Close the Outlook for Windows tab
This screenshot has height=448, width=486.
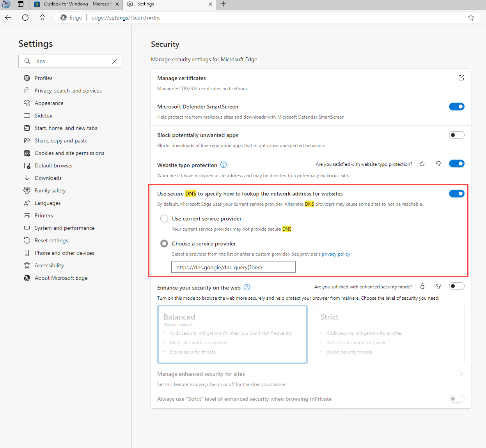point(117,4)
